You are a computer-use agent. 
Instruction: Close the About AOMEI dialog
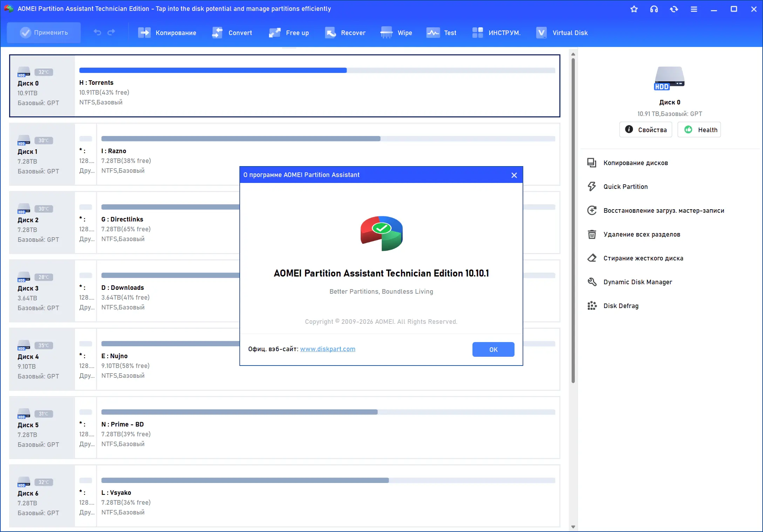(514, 175)
